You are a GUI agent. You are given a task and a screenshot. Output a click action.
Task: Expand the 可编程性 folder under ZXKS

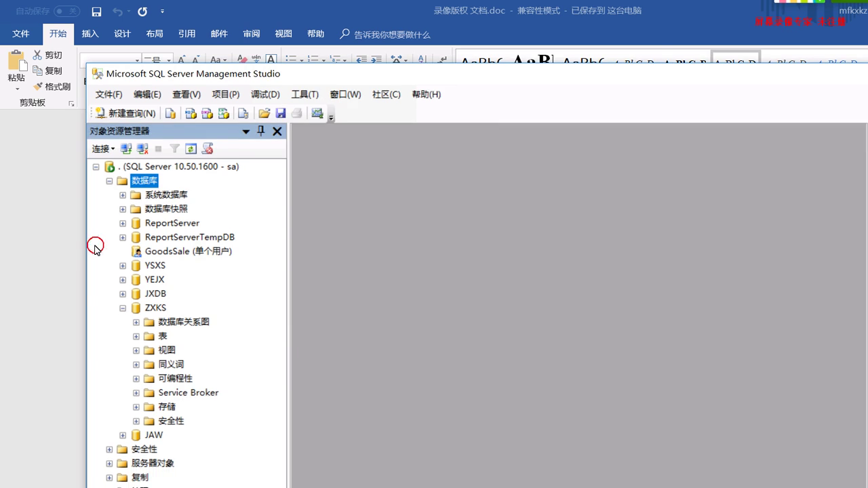pos(136,378)
